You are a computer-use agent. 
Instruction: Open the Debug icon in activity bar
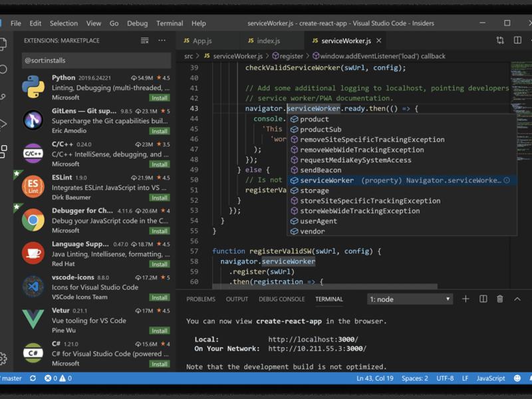3,124
